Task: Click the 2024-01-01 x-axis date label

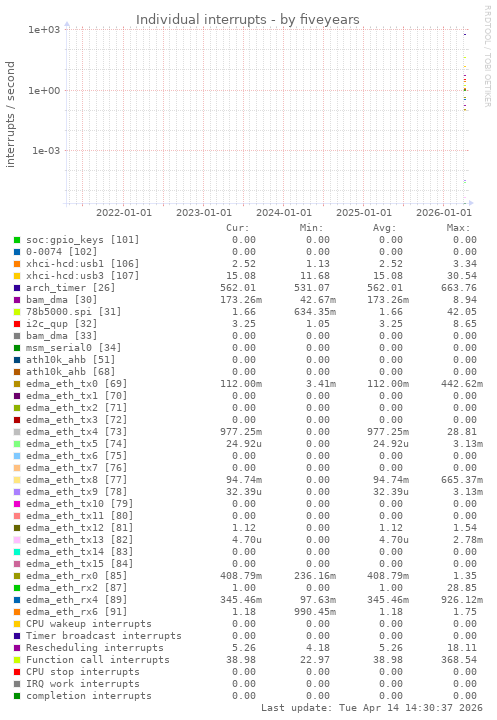Action: tap(284, 213)
